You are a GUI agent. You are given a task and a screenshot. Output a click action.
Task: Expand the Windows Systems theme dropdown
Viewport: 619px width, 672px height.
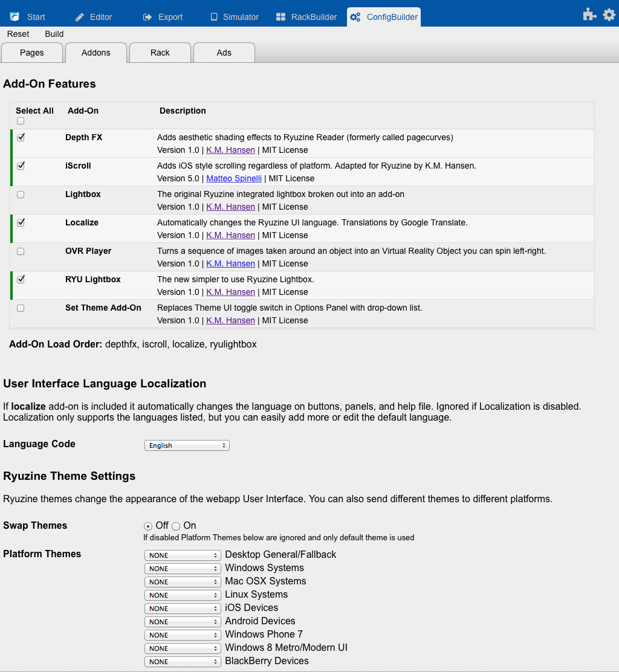click(x=183, y=569)
